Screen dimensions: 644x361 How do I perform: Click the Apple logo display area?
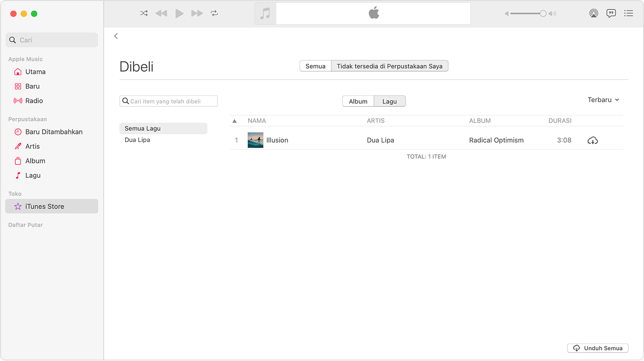(x=374, y=13)
